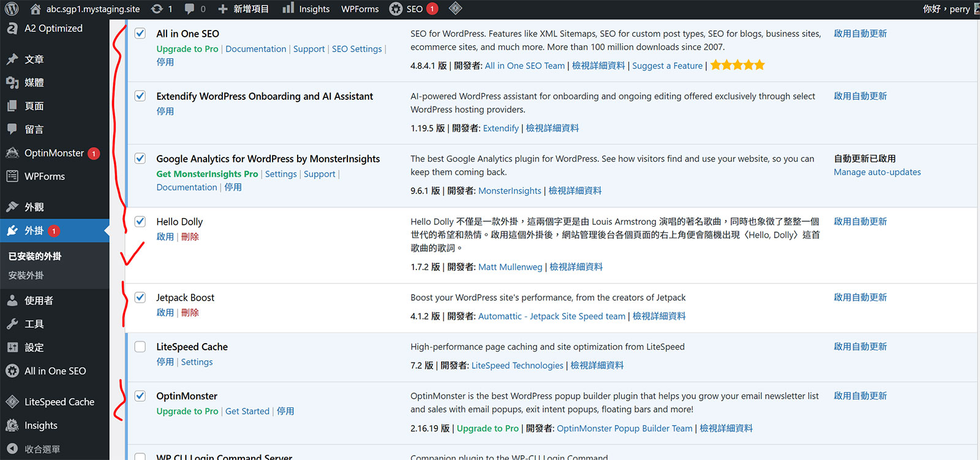The height and width of the screenshot is (460, 980).
Task: Click the 媒體 media icon
Action: [x=12, y=83]
